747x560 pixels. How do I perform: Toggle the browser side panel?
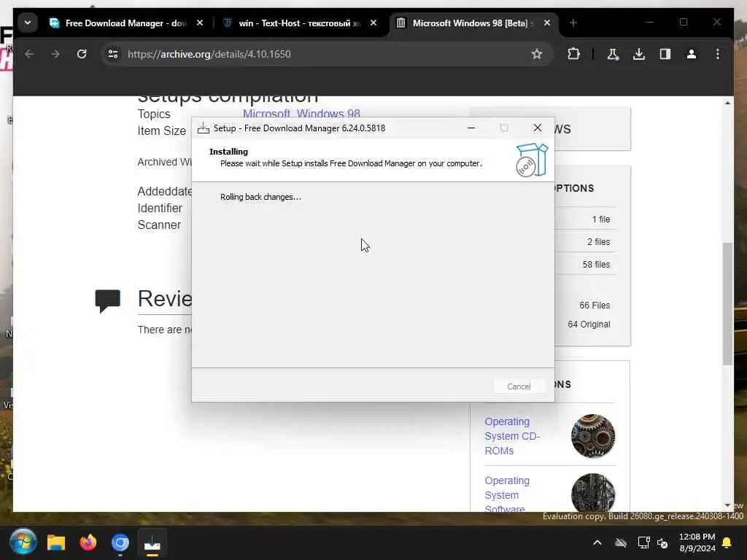pos(665,54)
